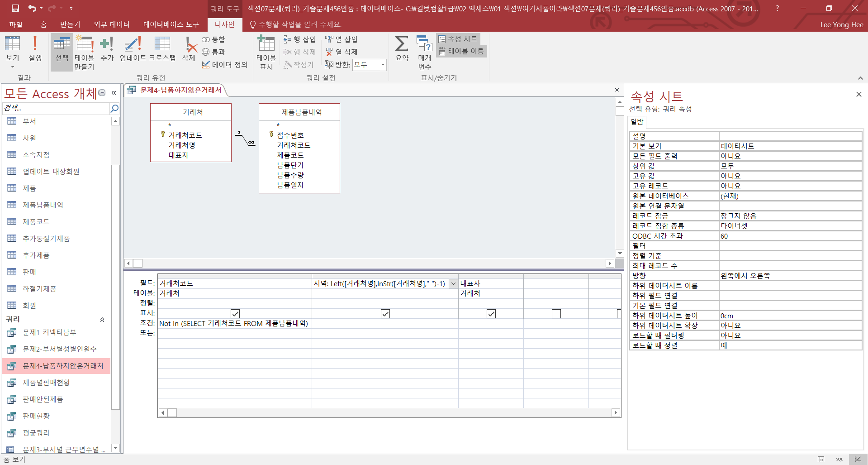Check the Show box in the empty fourth column
The width and height of the screenshot is (868, 465).
(x=556, y=314)
